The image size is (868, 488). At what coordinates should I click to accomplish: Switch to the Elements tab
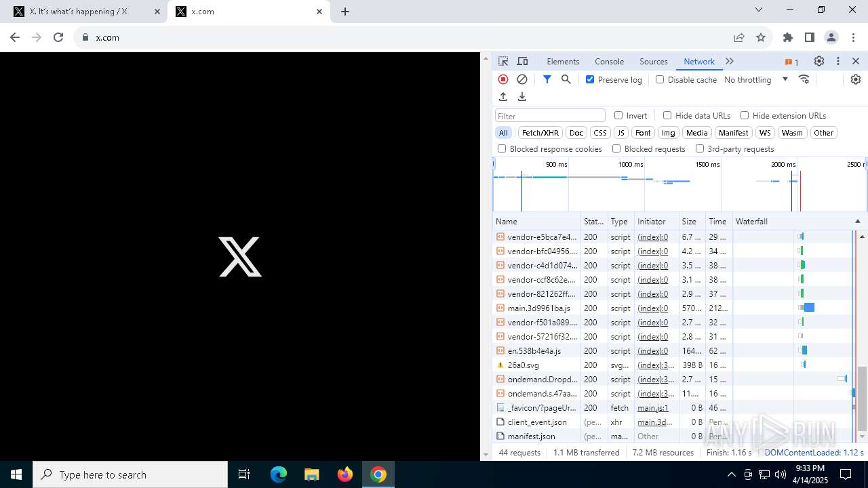pyautogui.click(x=563, y=61)
